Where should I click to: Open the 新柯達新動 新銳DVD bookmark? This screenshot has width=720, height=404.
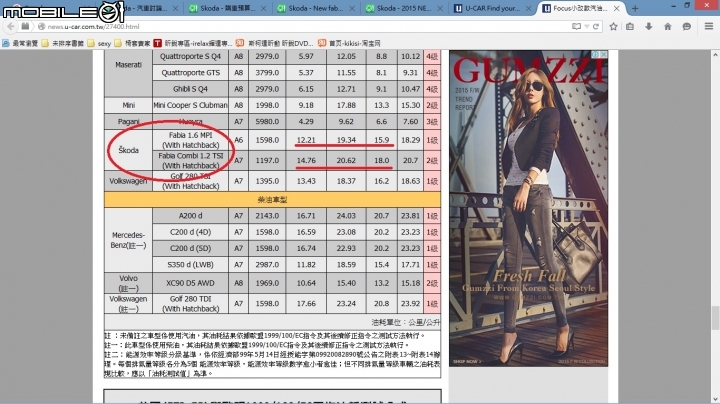pos(275,43)
